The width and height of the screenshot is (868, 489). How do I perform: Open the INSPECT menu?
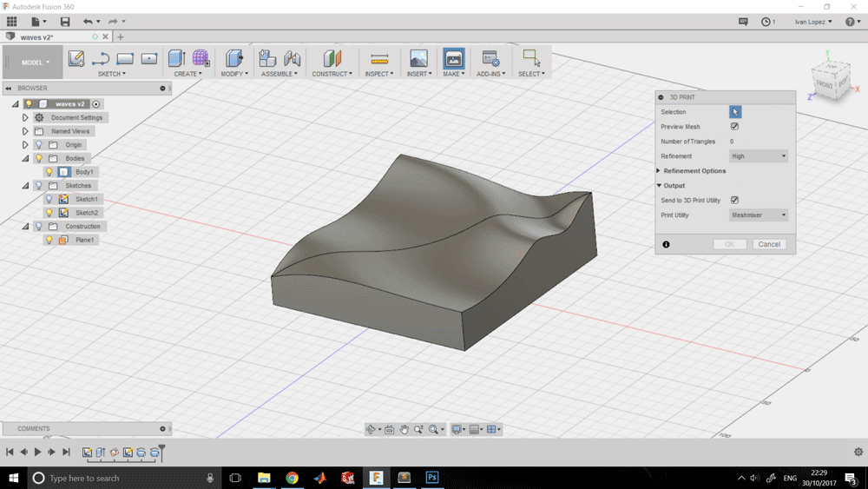[379, 74]
